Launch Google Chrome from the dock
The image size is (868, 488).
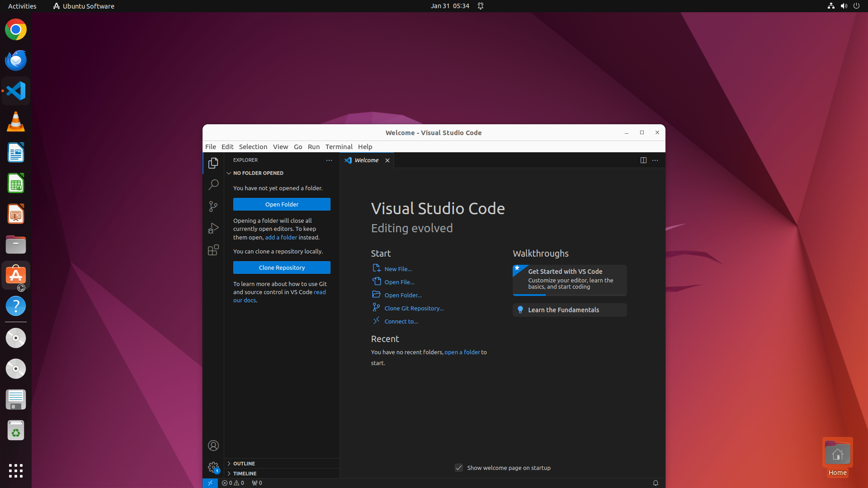coord(16,30)
